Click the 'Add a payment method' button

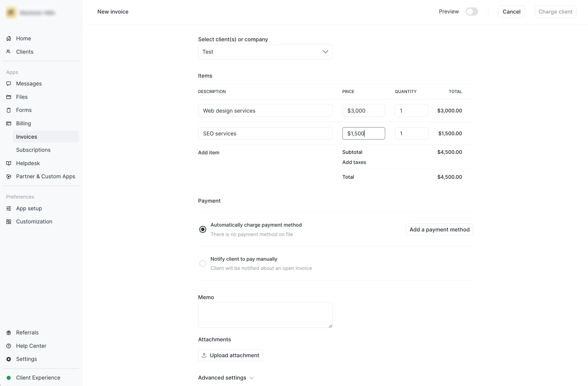(439, 229)
